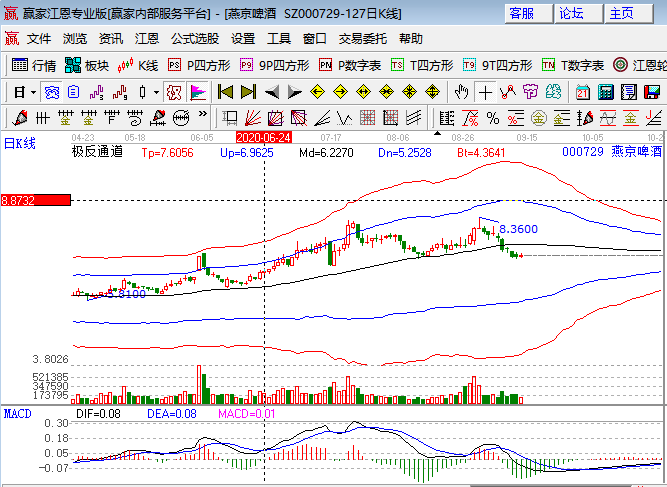This screenshot has height=487, width=667.
Task: Expand the toolbar overflow chevron »
Action: point(203,114)
